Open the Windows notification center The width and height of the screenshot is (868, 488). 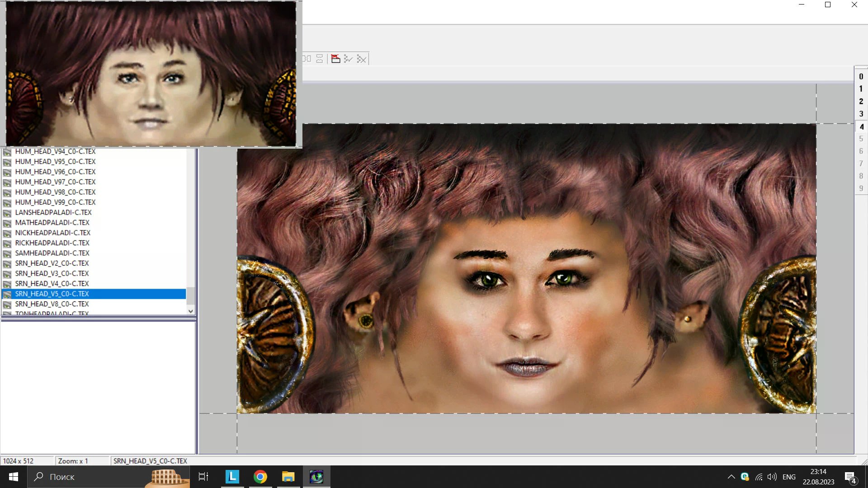point(850,477)
